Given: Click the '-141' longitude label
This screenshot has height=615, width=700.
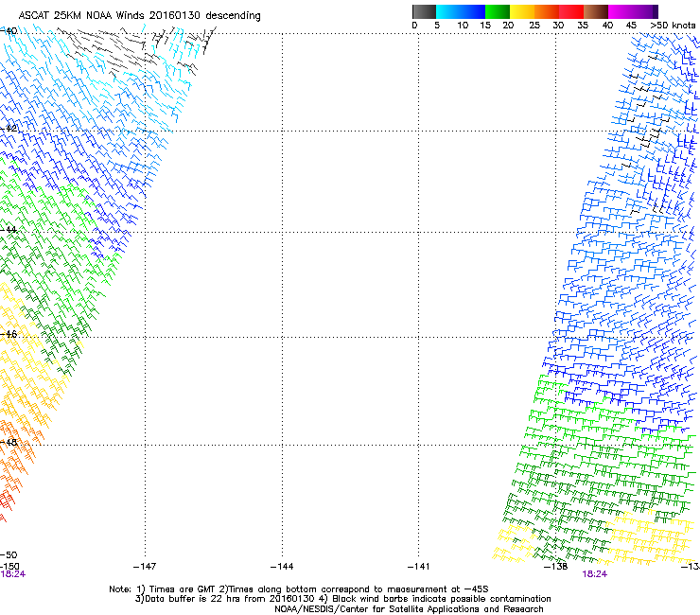Looking at the screenshot, I should pyautogui.click(x=418, y=567).
